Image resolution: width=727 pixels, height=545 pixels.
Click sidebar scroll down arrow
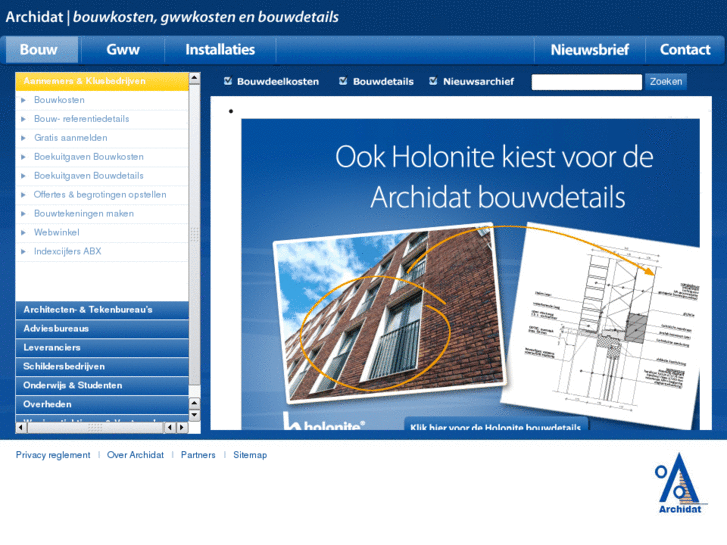pos(195,415)
